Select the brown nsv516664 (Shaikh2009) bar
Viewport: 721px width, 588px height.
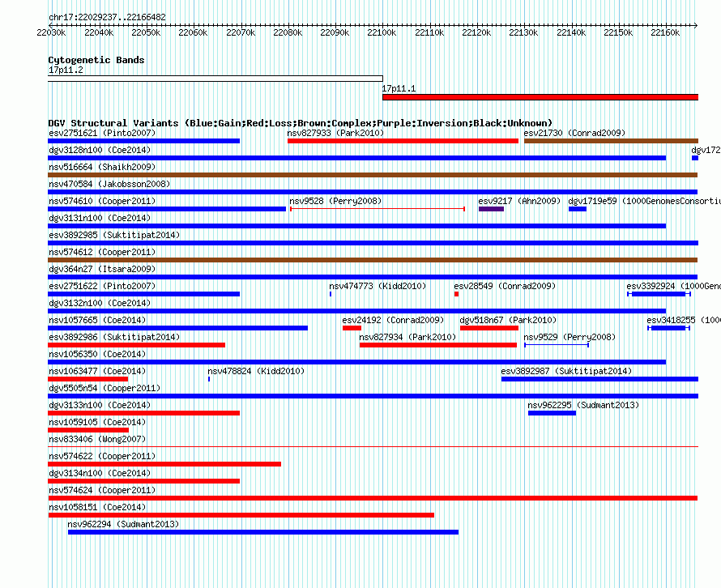point(373,175)
